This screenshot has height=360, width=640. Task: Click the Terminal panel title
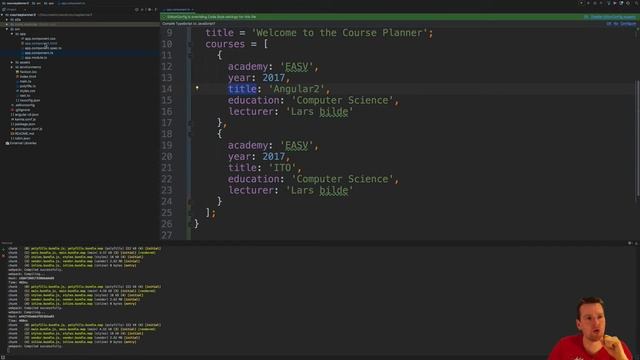pos(7,243)
